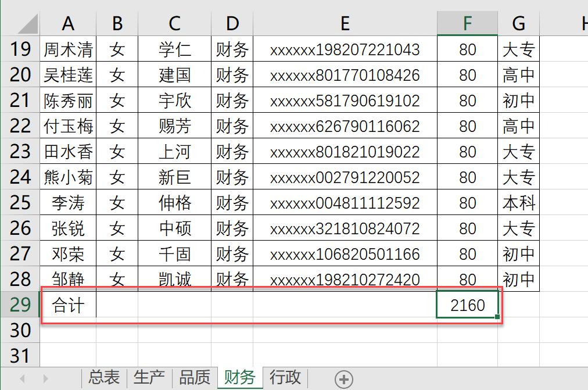Switch to the 总表 sheet tab
588x390 pixels.
point(103,378)
